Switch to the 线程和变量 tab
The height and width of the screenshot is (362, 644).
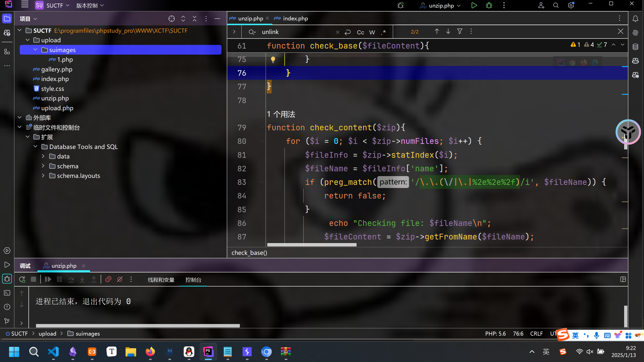pyautogui.click(x=161, y=280)
